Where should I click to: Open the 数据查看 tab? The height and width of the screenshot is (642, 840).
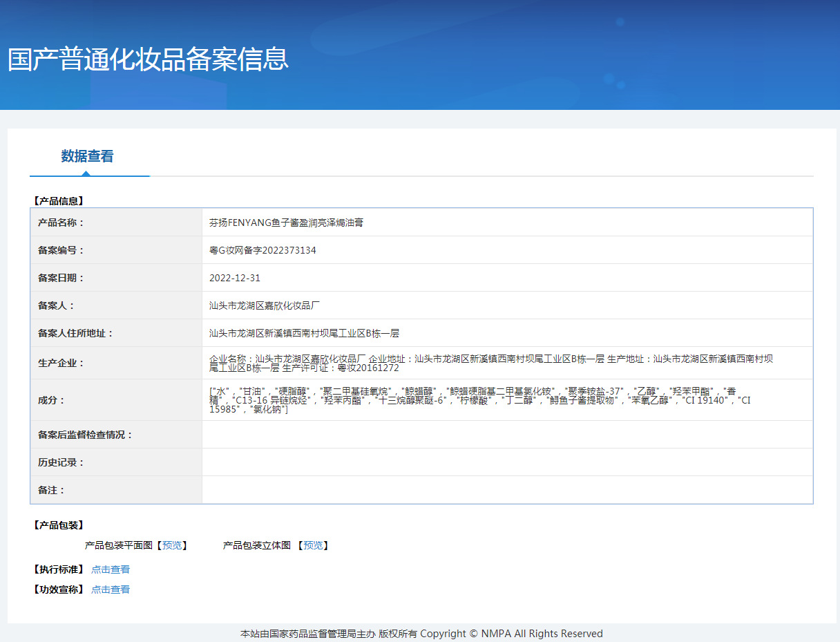[87, 156]
